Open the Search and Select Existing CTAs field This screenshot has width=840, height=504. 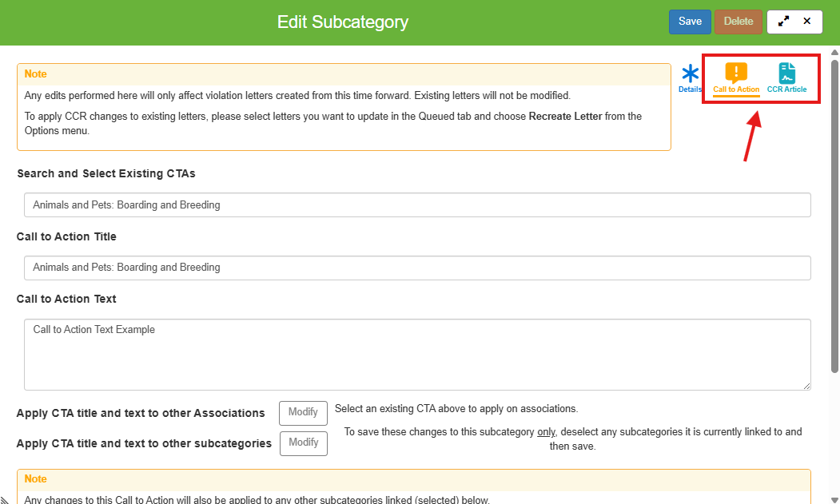click(417, 204)
